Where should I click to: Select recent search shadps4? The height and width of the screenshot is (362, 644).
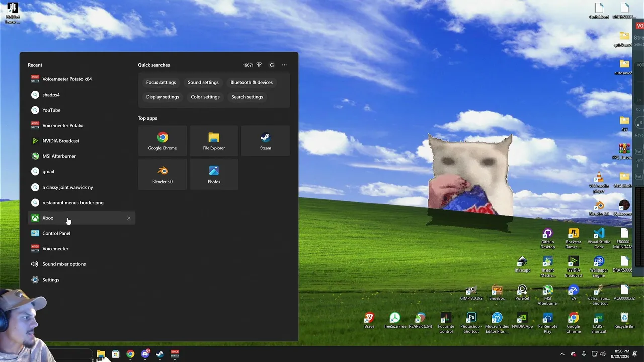(82, 95)
